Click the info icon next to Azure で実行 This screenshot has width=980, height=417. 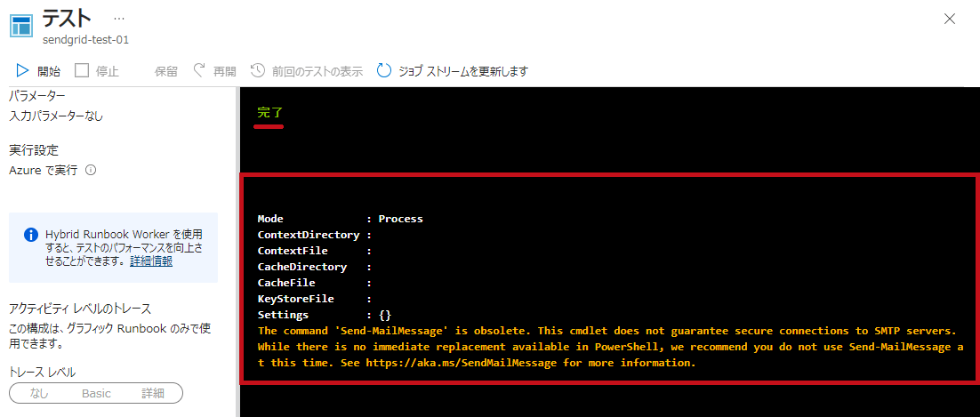tap(90, 170)
